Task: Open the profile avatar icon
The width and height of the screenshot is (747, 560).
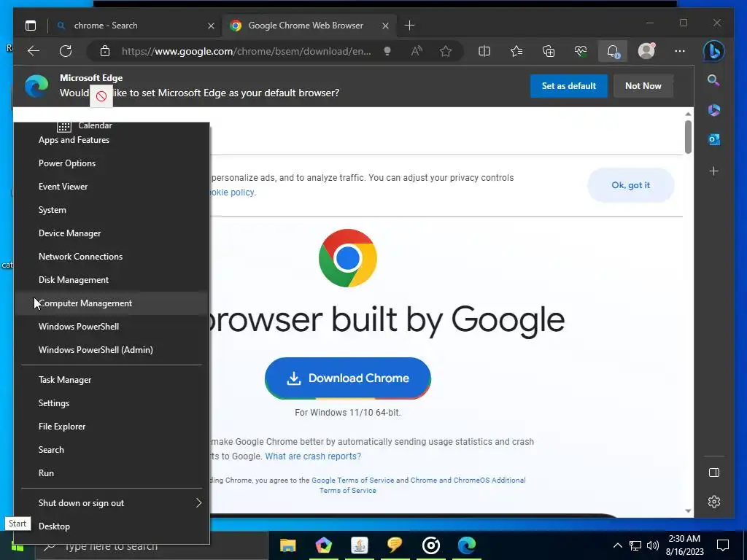Action: coord(646,51)
